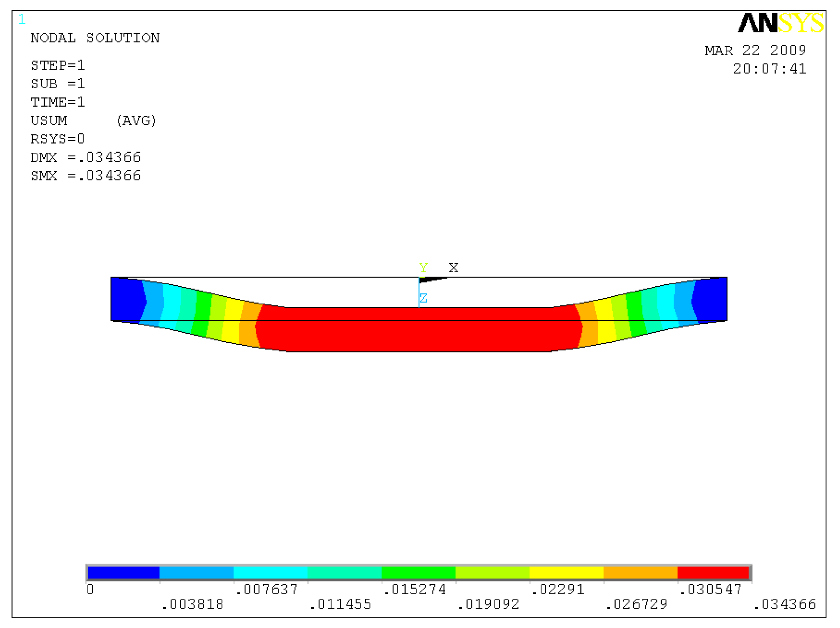Click the DMX =.034366 value text
Viewport: 840px width, 628px height.
point(86,157)
